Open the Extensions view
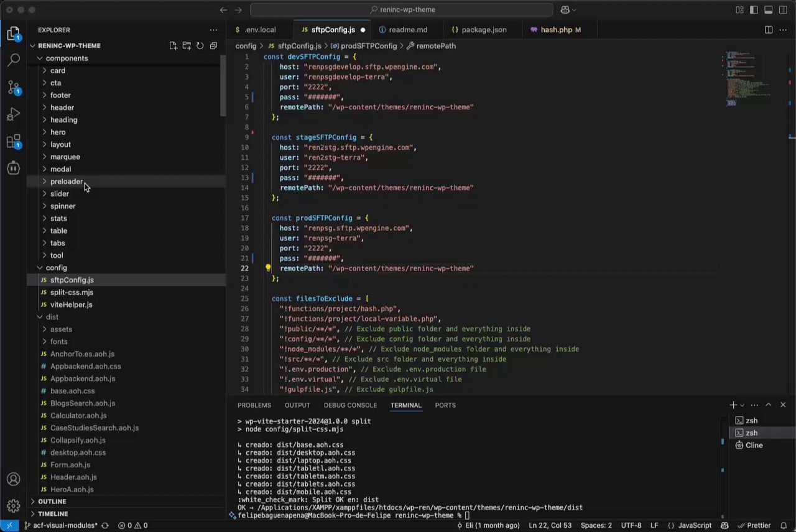This screenshot has width=796, height=532. 13,142
